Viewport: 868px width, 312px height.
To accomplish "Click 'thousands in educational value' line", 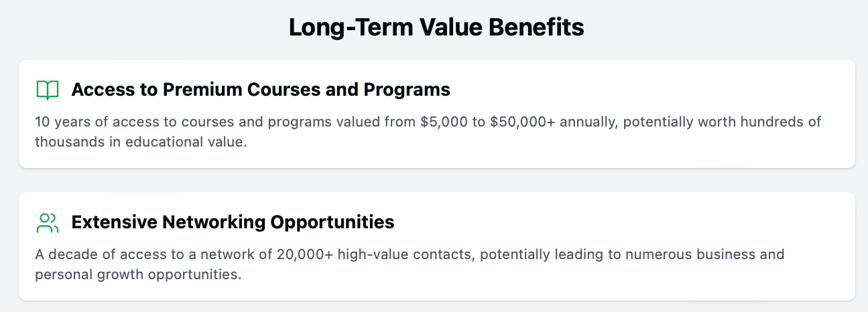I will click(x=141, y=143).
